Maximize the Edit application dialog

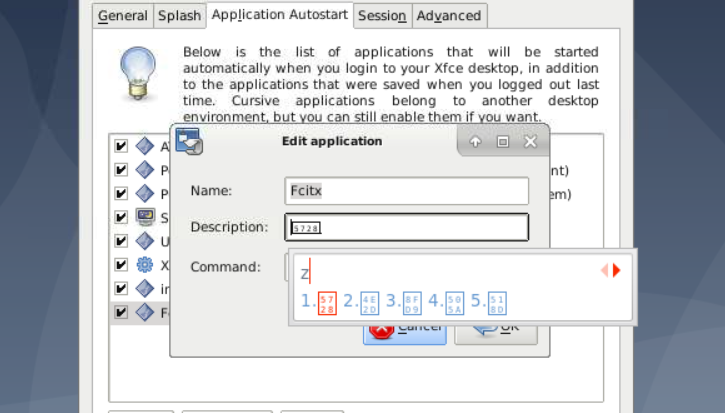click(503, 142)
